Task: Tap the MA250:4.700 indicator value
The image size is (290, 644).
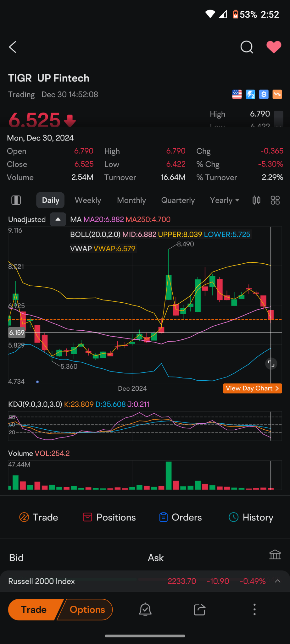Action: (148, 219)
